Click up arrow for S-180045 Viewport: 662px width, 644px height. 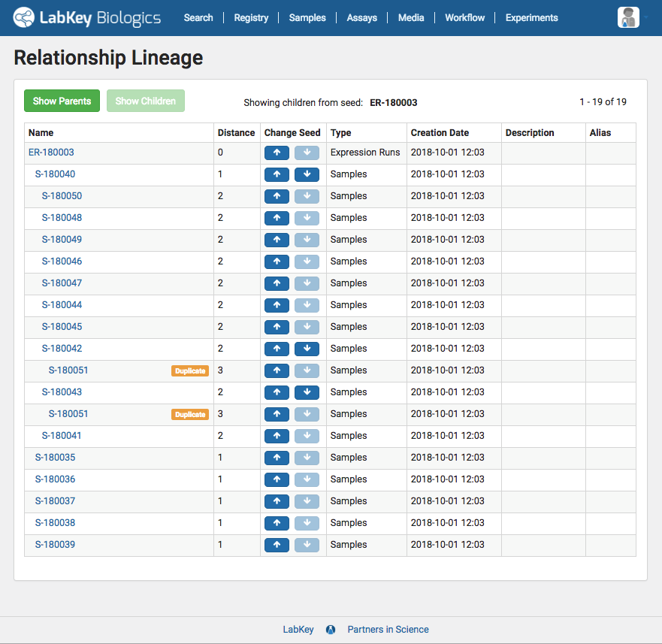pos(277,327)
